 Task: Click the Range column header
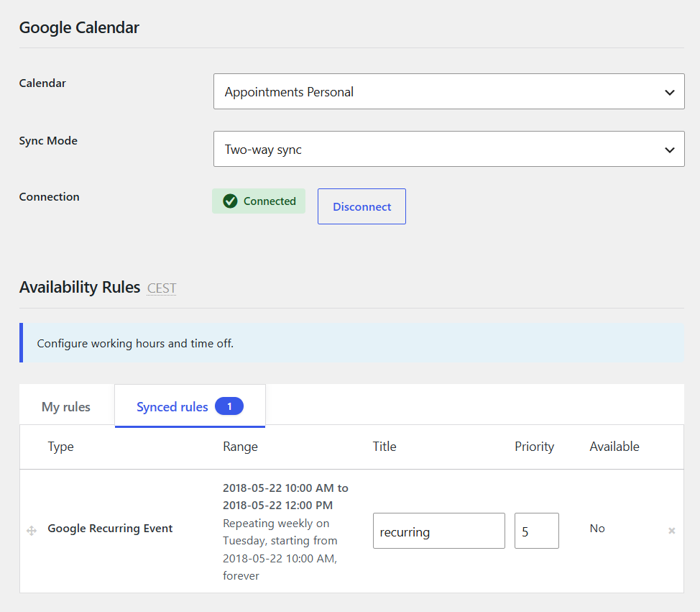point(240,447)
